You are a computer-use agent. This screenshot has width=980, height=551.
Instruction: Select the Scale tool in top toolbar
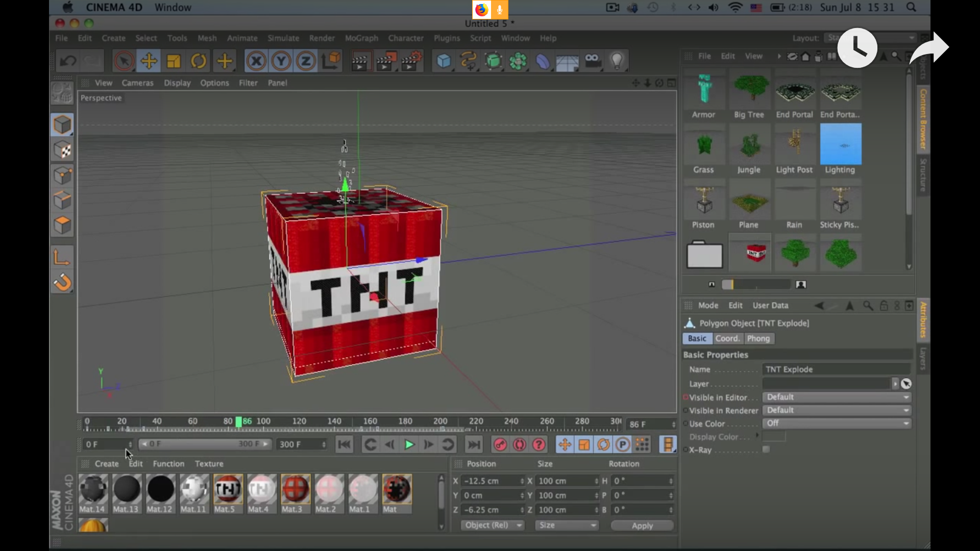pos(174,61)
